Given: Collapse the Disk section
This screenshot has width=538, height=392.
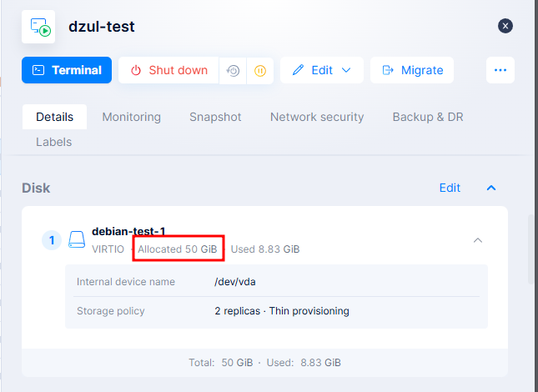Looking at the screenshot, I should (491, 188).
